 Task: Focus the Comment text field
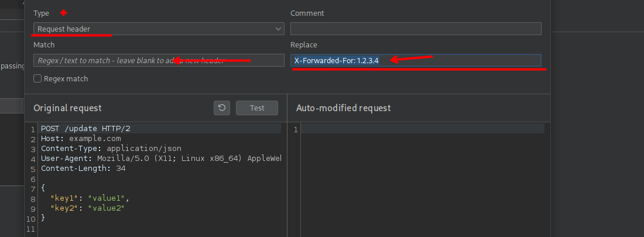pyautogui.click(x=416, y=29)
